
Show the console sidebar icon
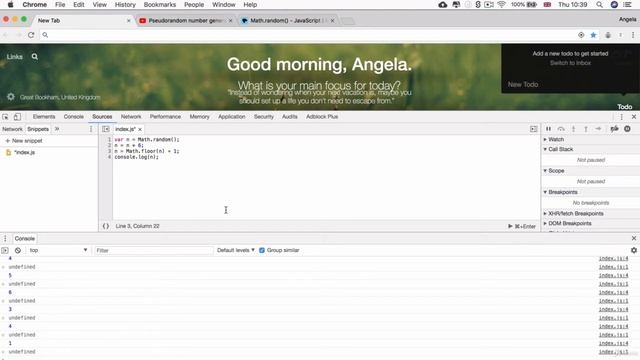pos(5,250)
